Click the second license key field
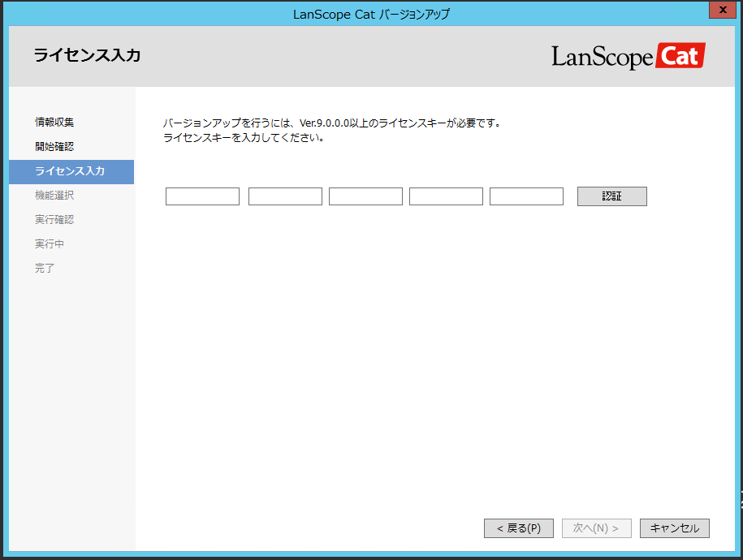This screenshot has width=743, height=560. coord(283,196)
